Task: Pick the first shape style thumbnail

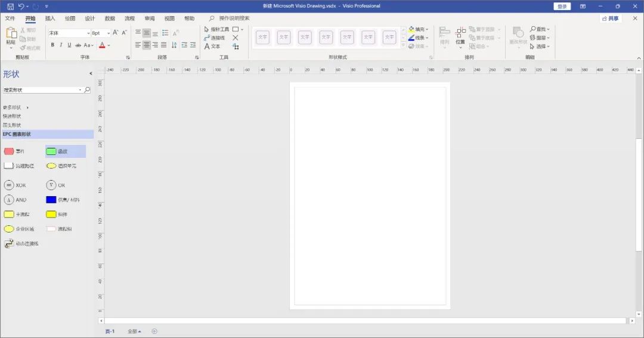Action: [x=262, y=37]
